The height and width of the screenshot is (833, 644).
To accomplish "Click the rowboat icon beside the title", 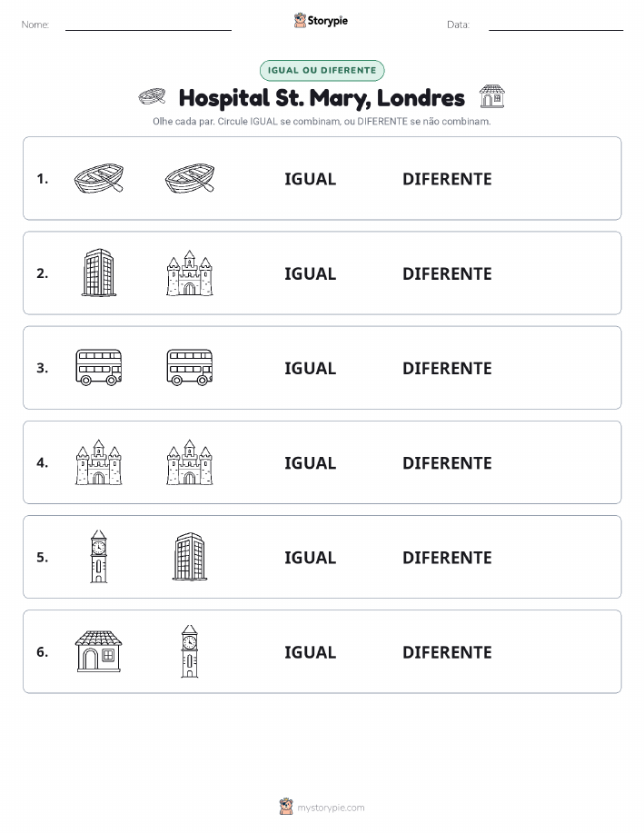I will pyautogui.click(x=152, y=97).
